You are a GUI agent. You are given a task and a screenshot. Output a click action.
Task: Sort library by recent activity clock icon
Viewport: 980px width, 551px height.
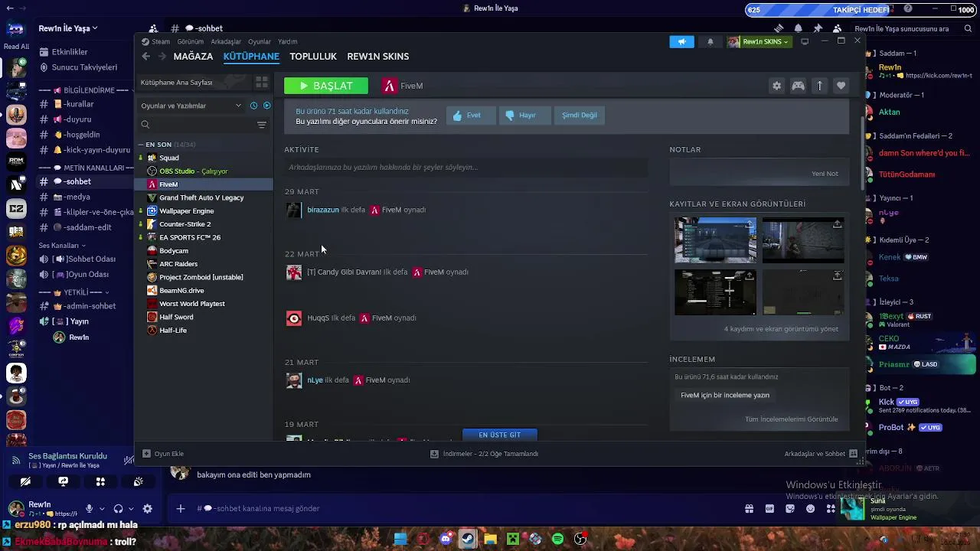point(253,106)
